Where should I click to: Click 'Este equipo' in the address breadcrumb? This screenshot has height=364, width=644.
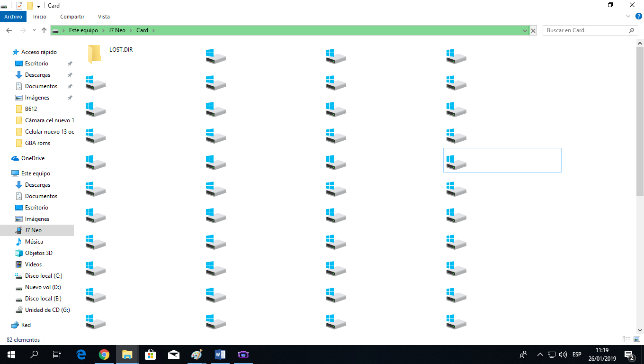83,30
